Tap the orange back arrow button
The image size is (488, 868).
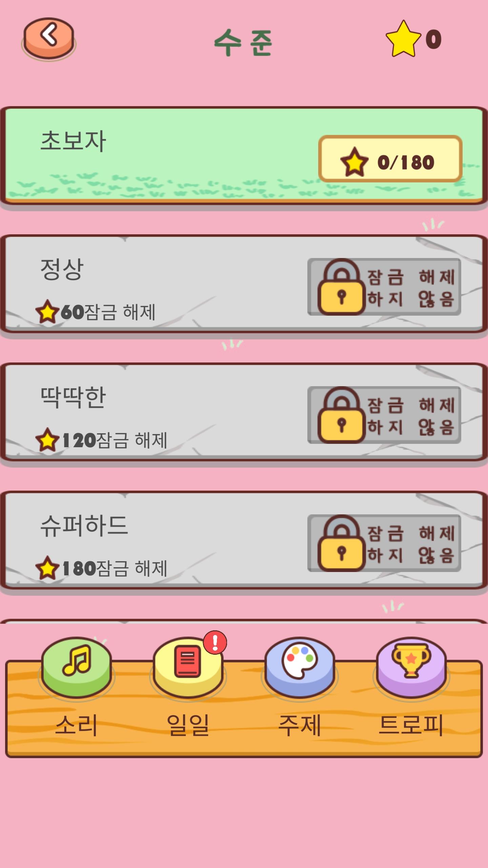point(49,38)
